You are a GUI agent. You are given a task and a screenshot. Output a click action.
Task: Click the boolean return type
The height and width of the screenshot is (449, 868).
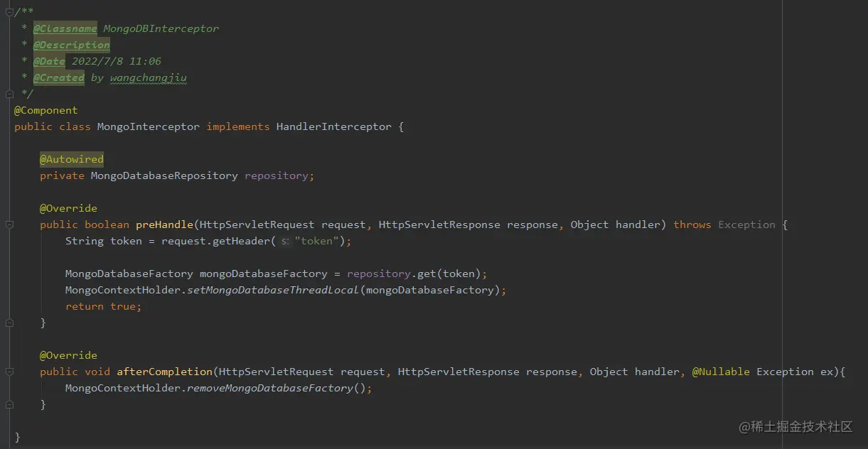(107, 224)
